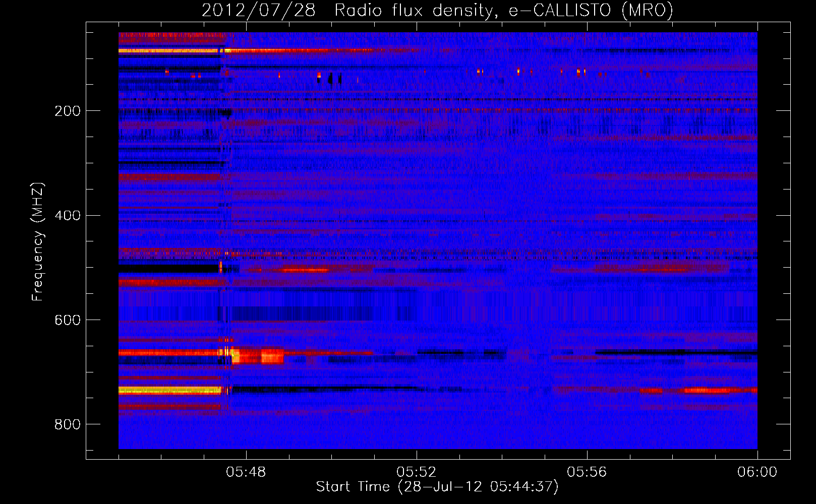Click the 400 frequency tick label
816x504 pixels.
68,216
